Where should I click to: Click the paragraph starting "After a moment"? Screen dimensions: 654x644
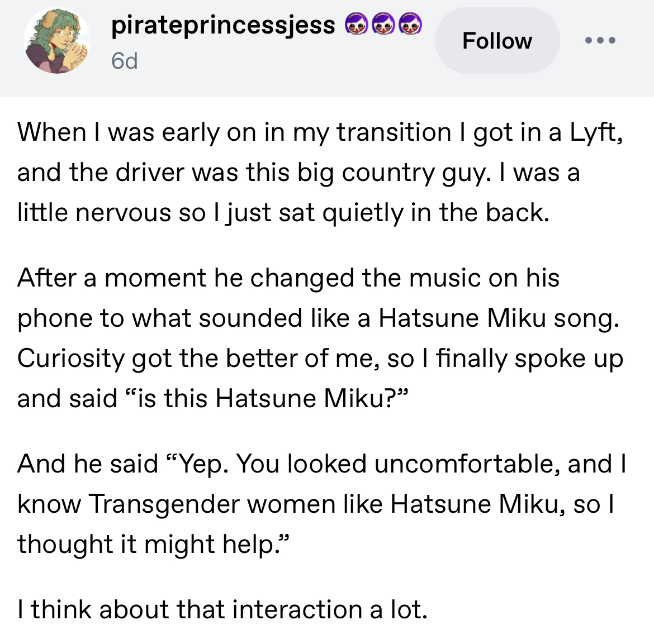coord(320,338)
